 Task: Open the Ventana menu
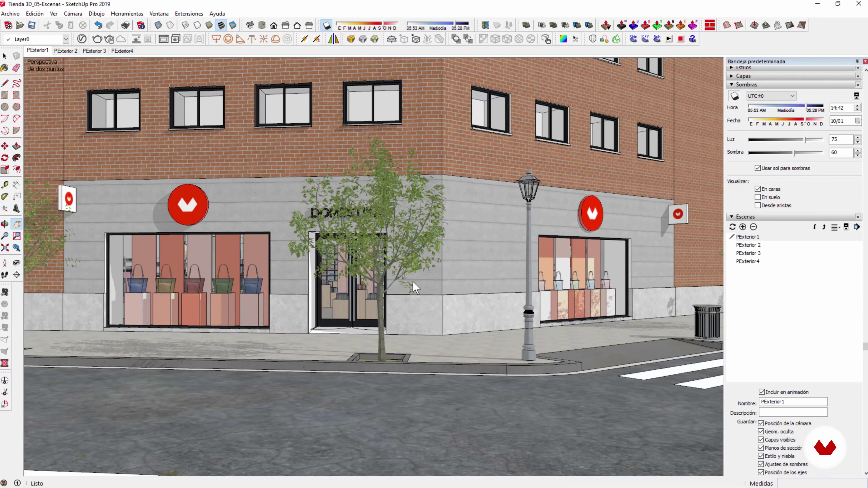[x=159, y=14]
